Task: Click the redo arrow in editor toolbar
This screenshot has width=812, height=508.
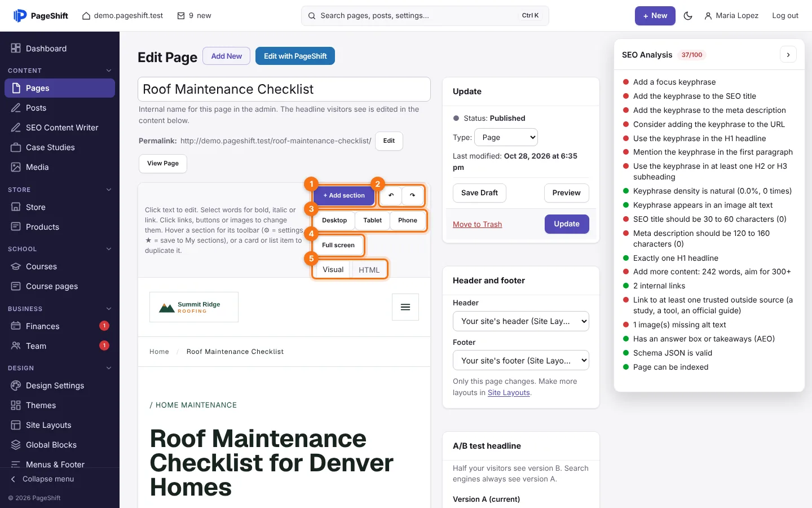Action: click(412, 195)
